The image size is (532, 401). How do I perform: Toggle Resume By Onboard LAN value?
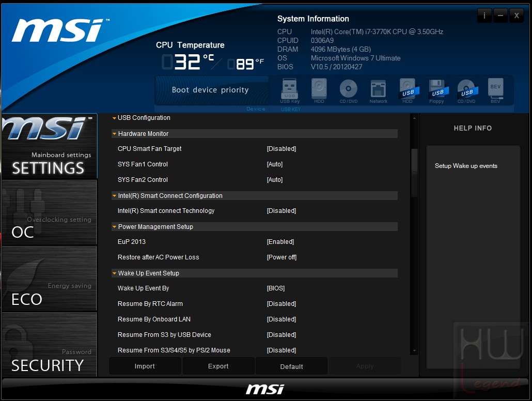coord(281,319)
